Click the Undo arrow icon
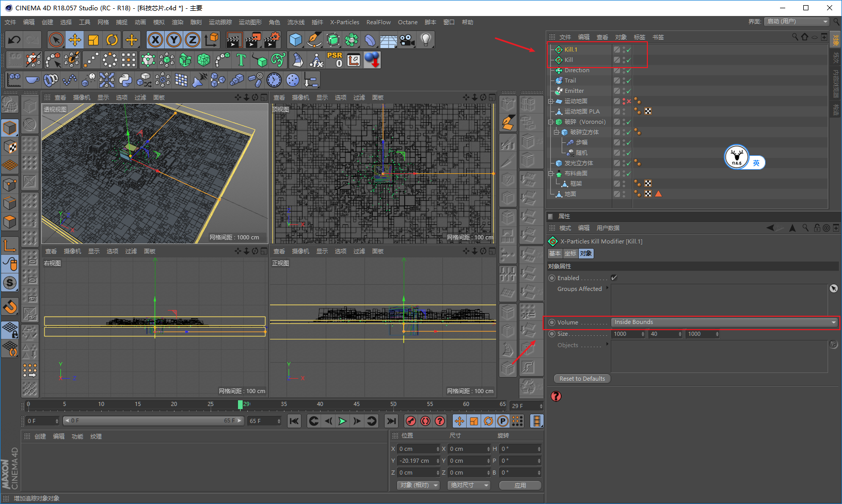Viewport: 842px width, 504px height. 14,40
